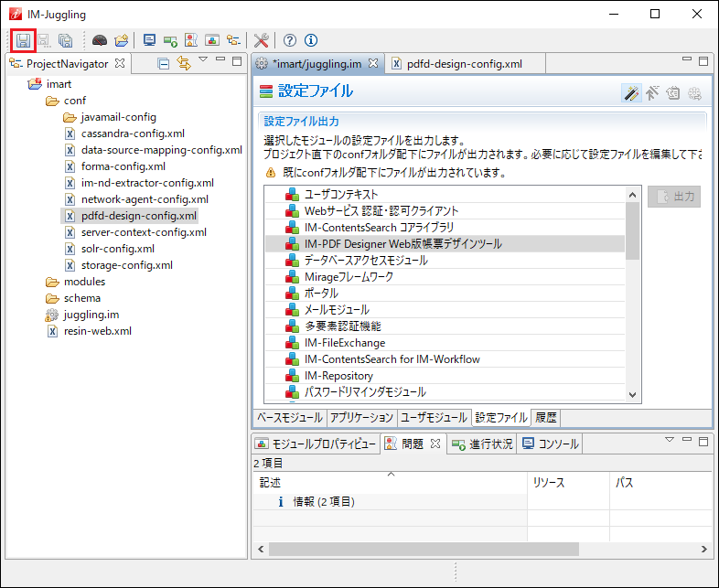Click the speedometer gauge toolbar icon

[100, 40]
